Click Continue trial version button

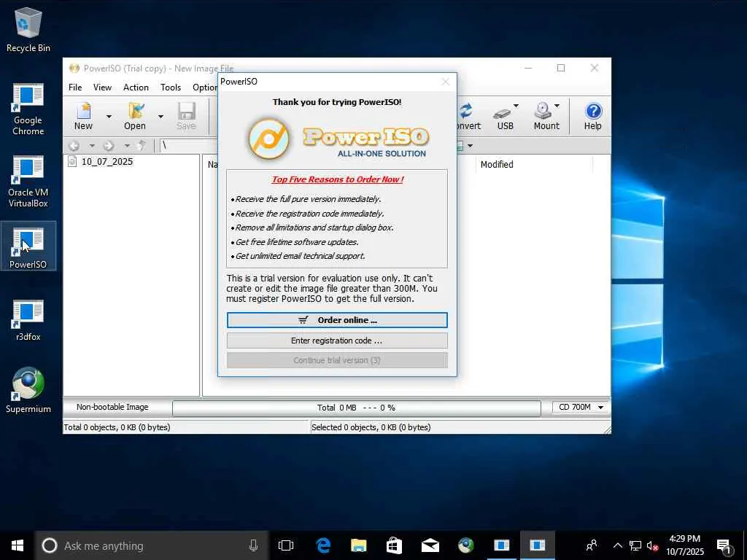(337, 360)
